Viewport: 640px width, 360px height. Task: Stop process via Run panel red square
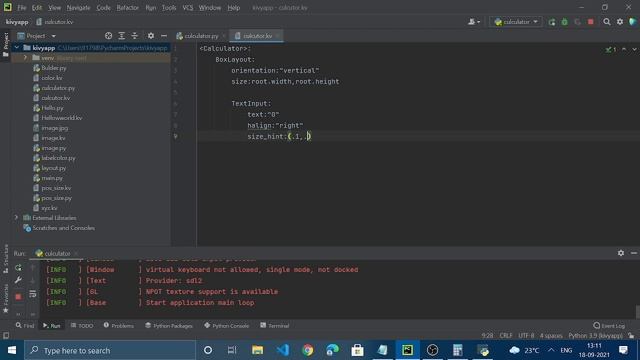pos(18,296)
